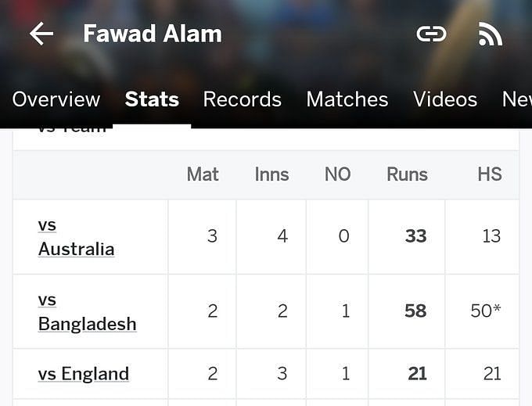
Task: Click the Runs column header
Action: pos(407,174)
